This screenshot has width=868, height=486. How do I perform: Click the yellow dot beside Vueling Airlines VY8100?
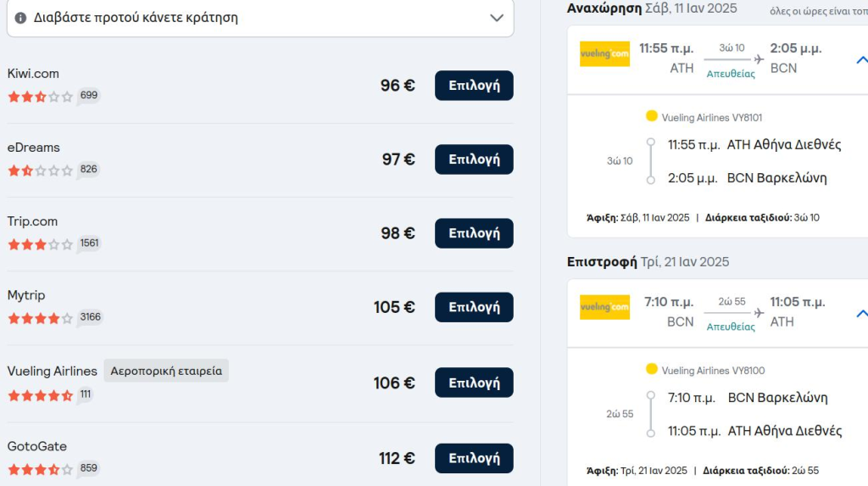652,369
